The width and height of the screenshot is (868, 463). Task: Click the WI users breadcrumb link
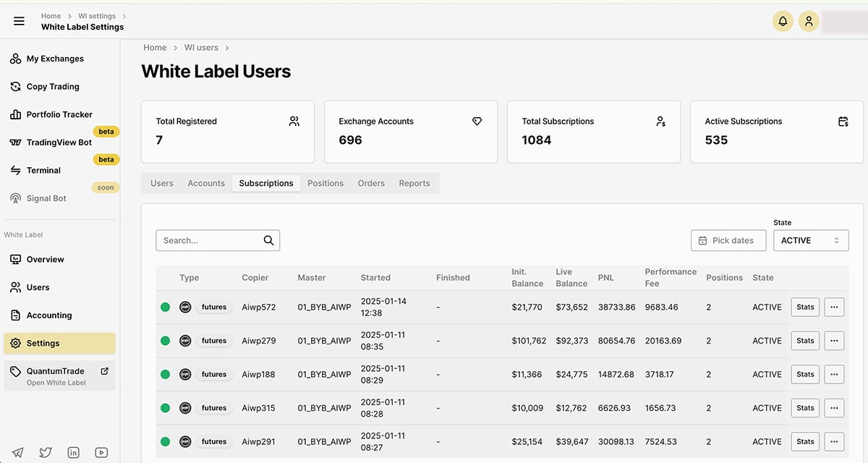(x=201, y=48)
